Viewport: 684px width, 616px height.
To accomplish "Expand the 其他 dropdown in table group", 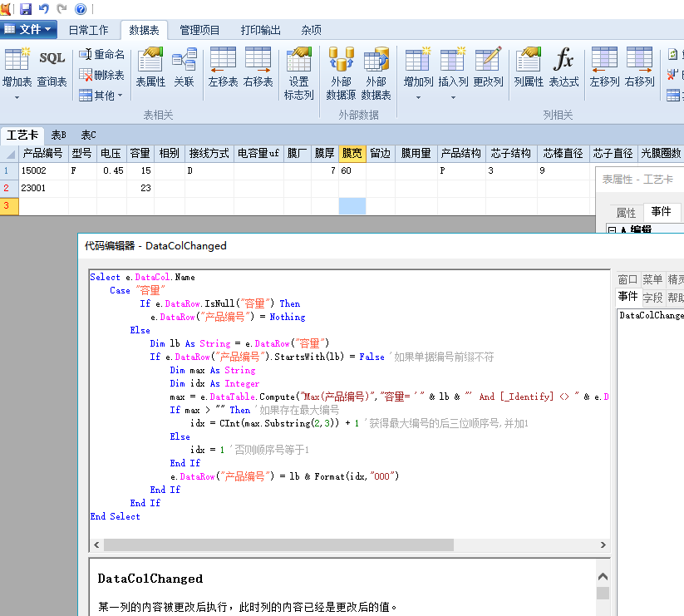I will tap(102, 95).
